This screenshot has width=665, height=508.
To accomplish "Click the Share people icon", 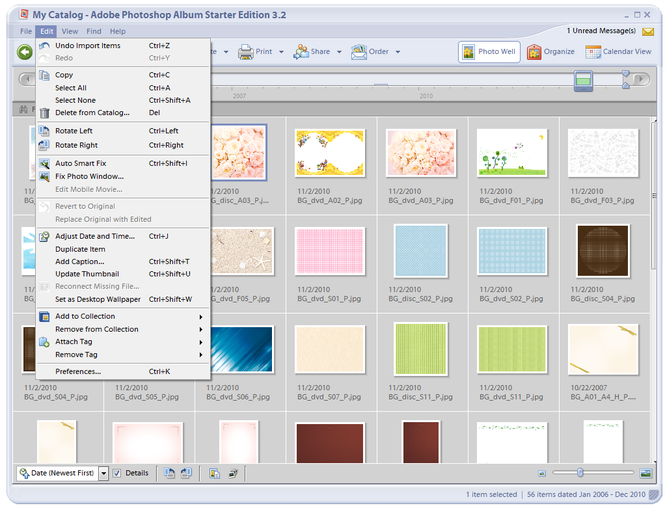I will click(x=301, y=52).
